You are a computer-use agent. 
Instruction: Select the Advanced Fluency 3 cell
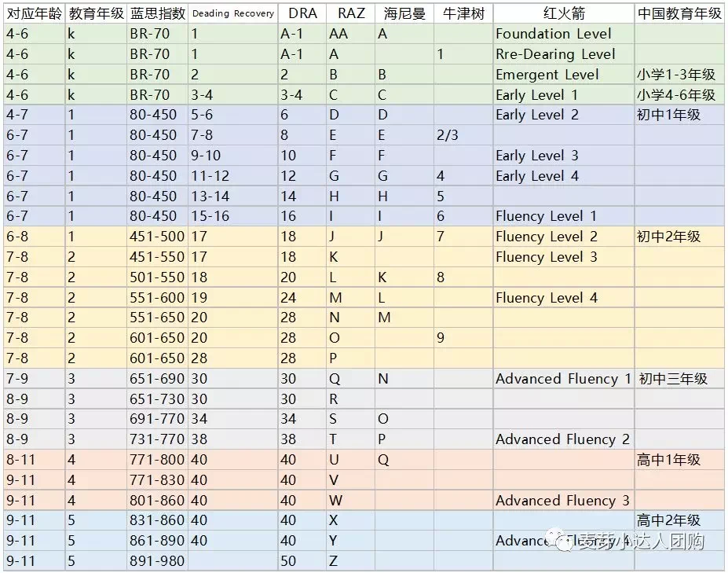coord(564,501)
